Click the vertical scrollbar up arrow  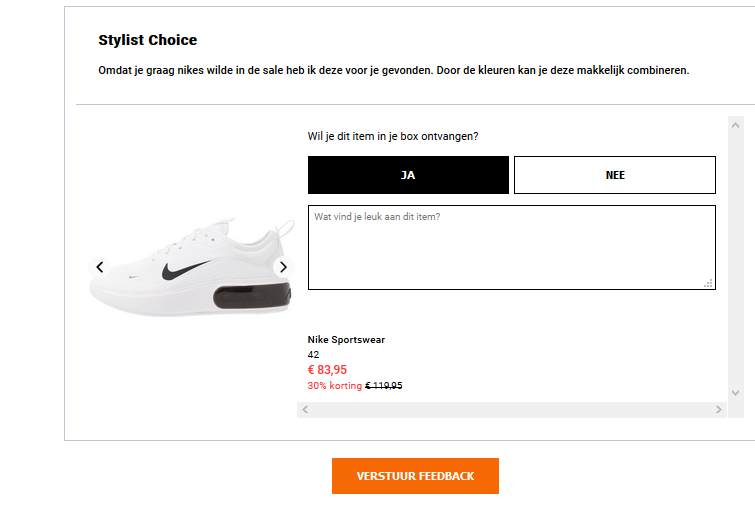point(735,125)
